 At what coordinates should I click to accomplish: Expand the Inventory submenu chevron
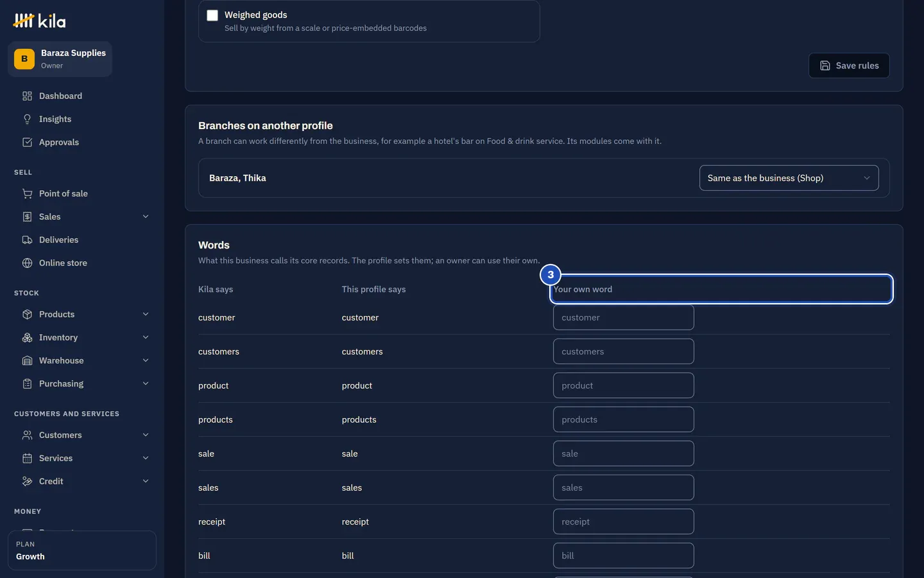tap(146, 337)
